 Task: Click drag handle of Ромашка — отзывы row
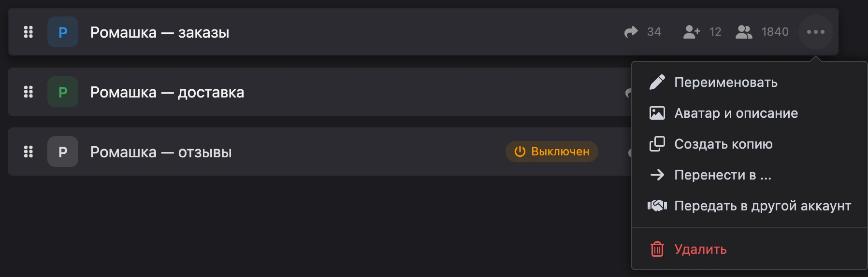pos(29,152)
